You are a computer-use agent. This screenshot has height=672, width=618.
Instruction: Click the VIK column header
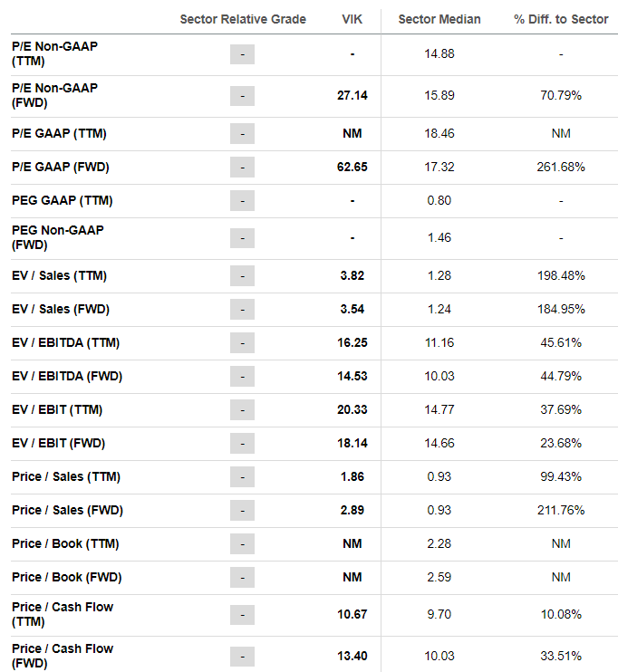[352, 19]
